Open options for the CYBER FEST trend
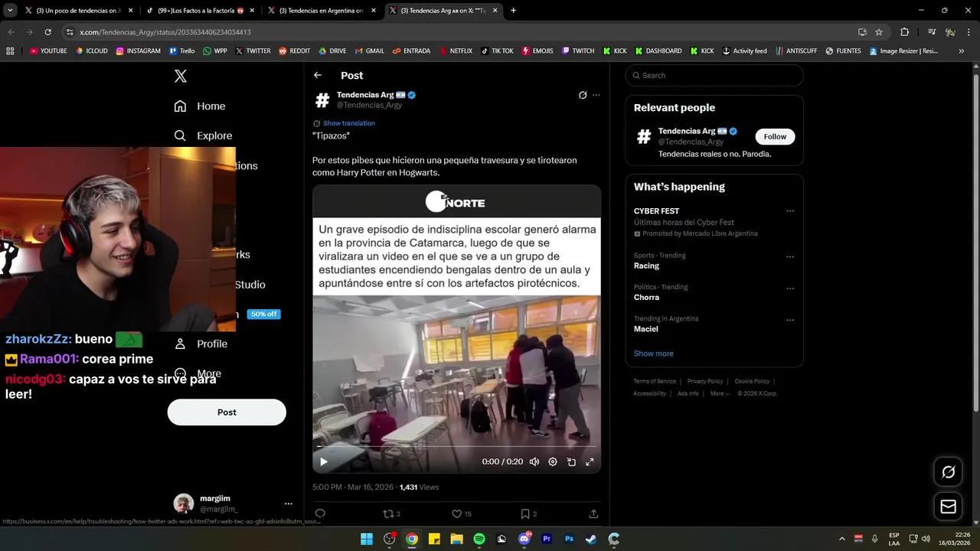This screenshot has width=980, height=551. [790, 211]
